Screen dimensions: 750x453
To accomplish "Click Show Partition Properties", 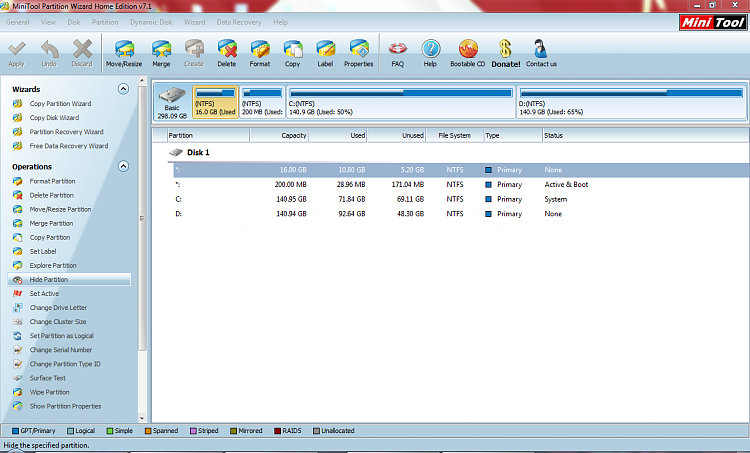I will (66, 406).
